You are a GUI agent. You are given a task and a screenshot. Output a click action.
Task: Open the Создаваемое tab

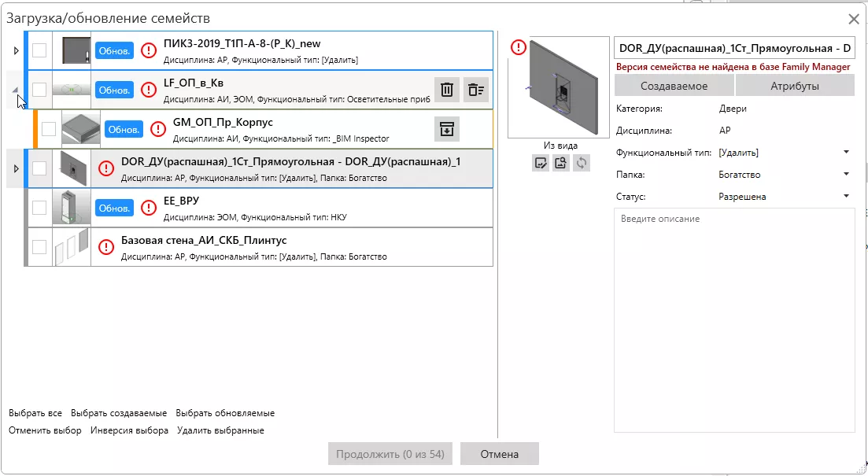coord(674,86)
